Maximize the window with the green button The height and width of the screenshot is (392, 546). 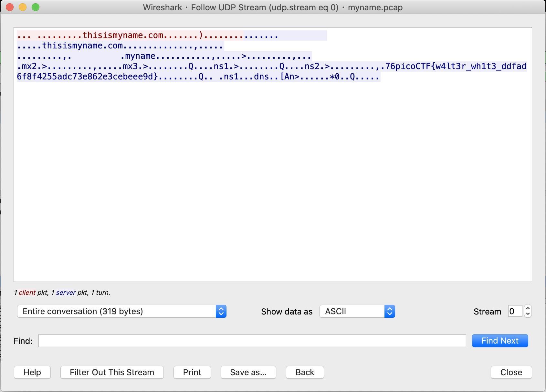coord(36,7)
